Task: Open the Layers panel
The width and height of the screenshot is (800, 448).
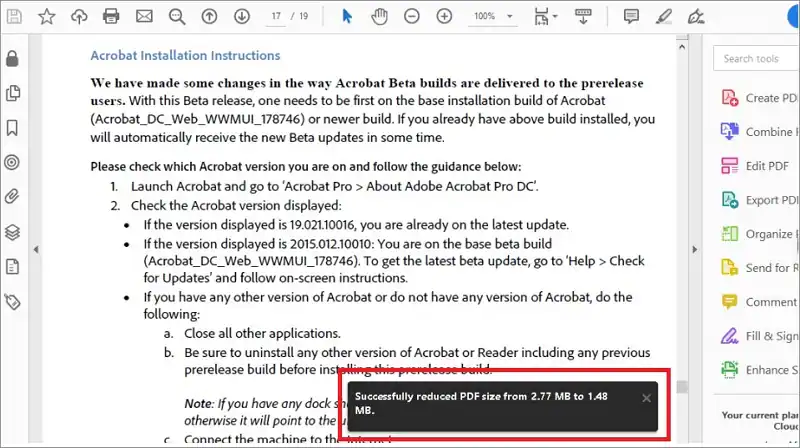Action: [x=12, y=232]
